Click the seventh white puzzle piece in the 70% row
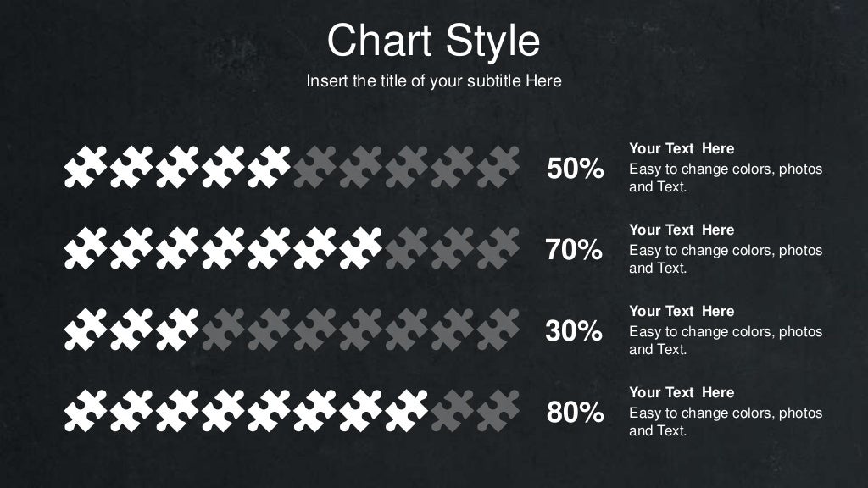 click(x=360, y=248)
